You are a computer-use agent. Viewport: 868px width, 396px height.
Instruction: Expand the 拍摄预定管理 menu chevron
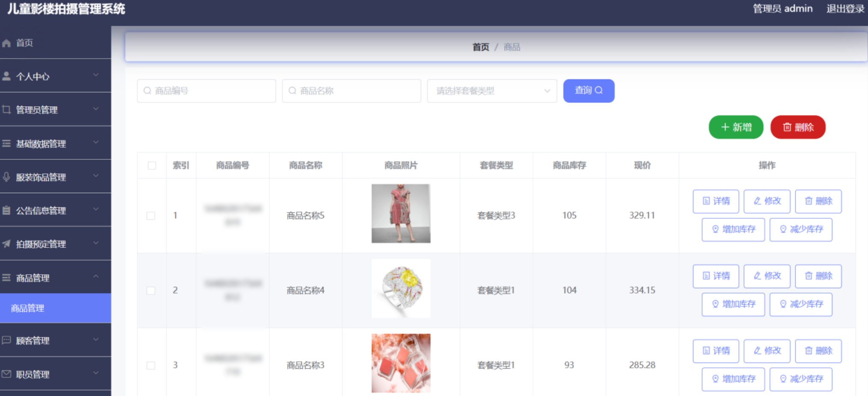(x=96, y=243)
